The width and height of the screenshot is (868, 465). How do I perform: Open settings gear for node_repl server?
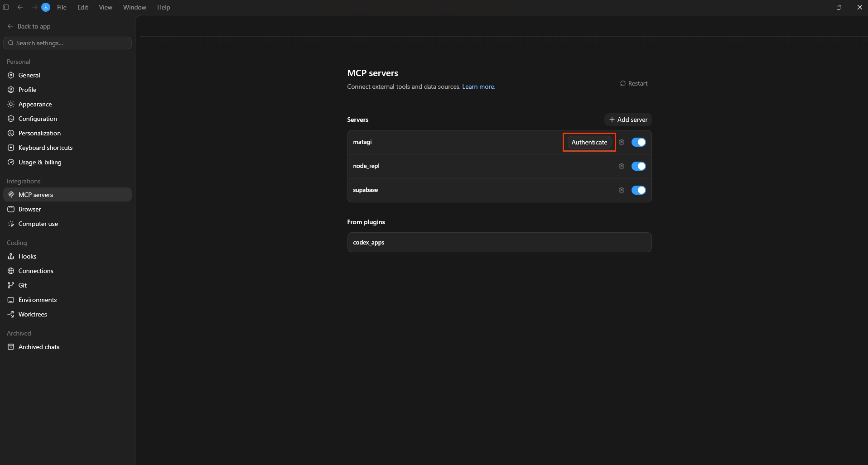pos(622,166)
